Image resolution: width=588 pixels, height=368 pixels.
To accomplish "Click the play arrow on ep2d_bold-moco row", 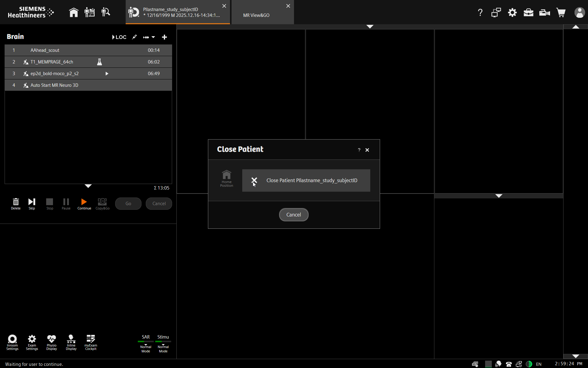I will (x=107, y=74).
